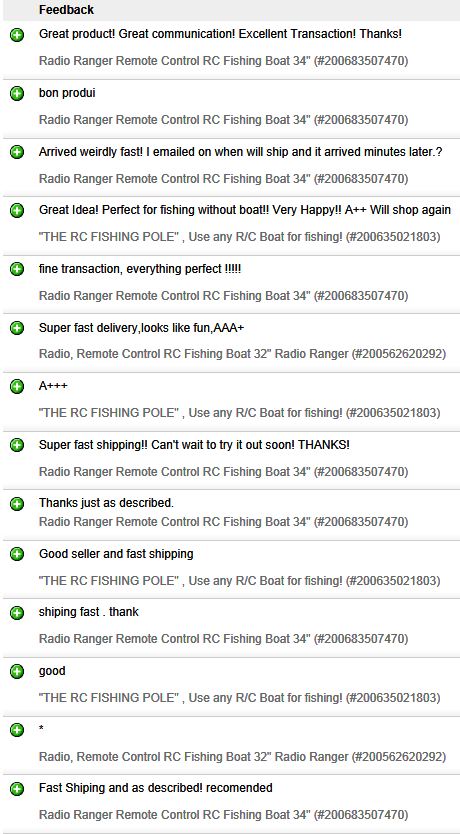Click positive icon beside "Fast Shiping and as described"
Image resolution: width=460 pixels, height=834 pixels.
(17, 789)
